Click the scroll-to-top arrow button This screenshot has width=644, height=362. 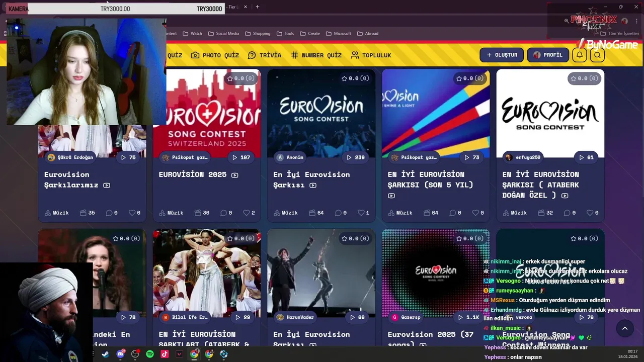[625, 328]
